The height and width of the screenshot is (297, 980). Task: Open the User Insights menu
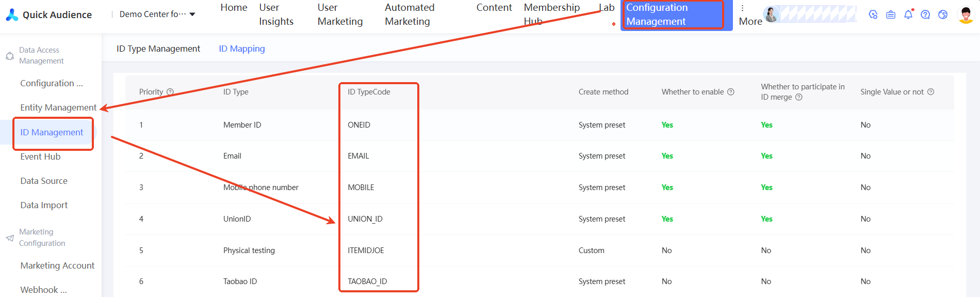[x=276, y=14]
